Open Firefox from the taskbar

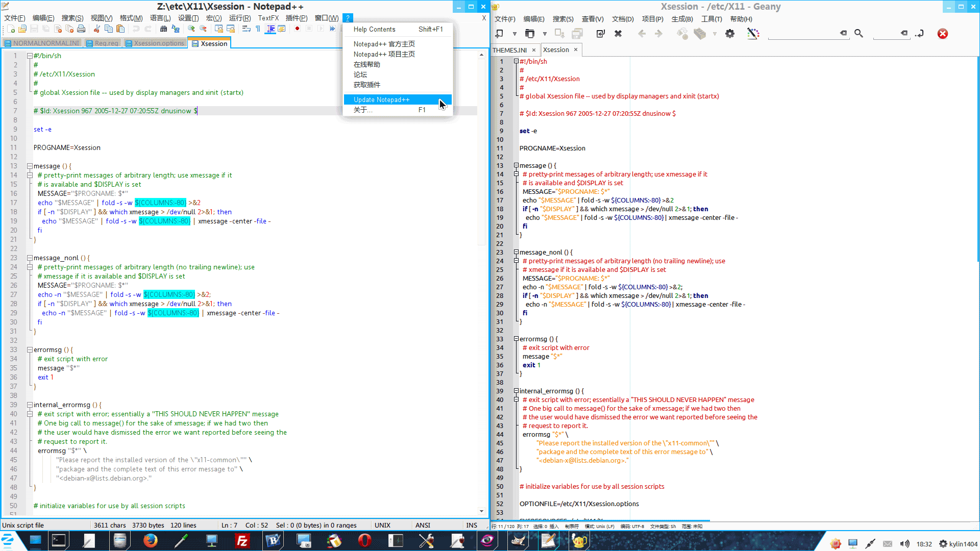pyautogui.click(x=150, y=541)
